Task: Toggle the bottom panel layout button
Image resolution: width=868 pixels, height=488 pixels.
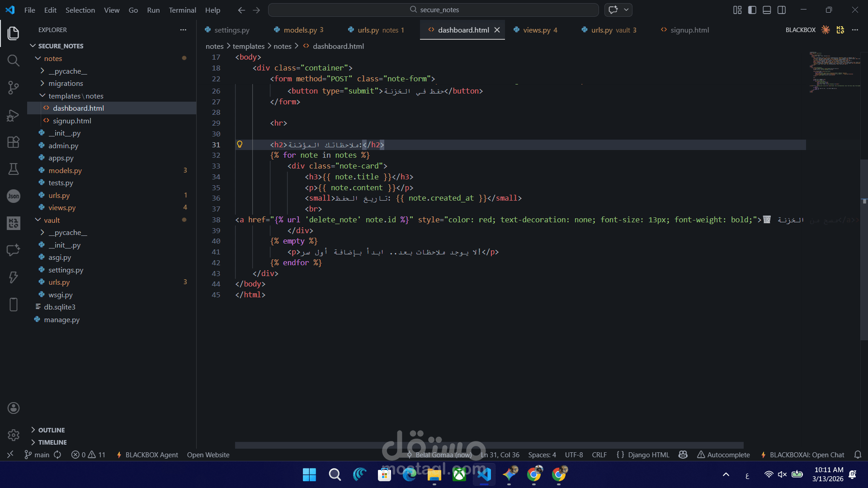Action: tap(767, 10)
